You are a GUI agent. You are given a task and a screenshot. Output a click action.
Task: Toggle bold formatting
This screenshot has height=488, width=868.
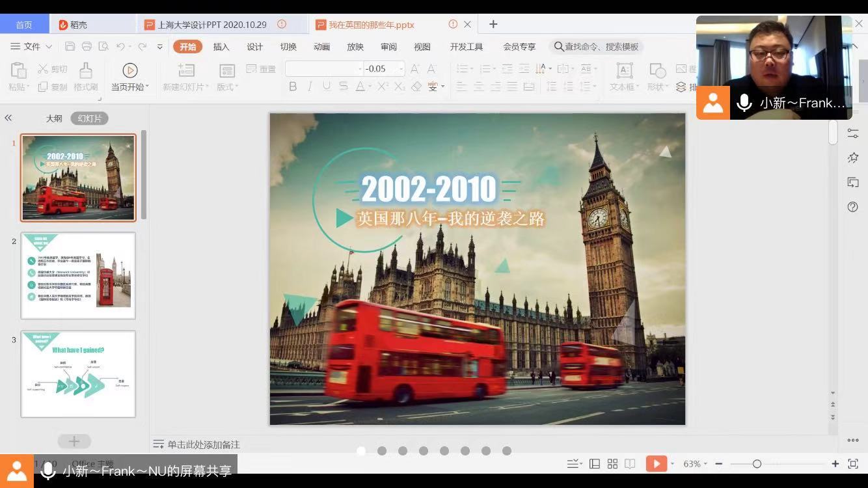(293, 87)
